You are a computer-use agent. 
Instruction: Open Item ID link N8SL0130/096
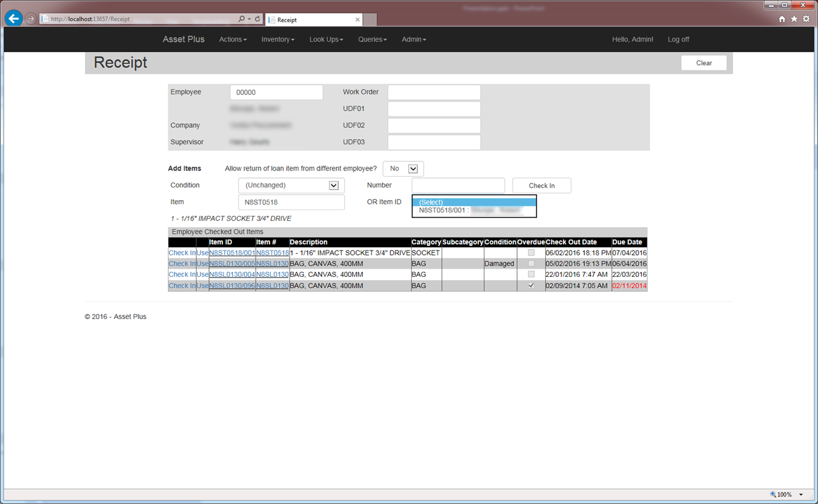coord(232,286)
